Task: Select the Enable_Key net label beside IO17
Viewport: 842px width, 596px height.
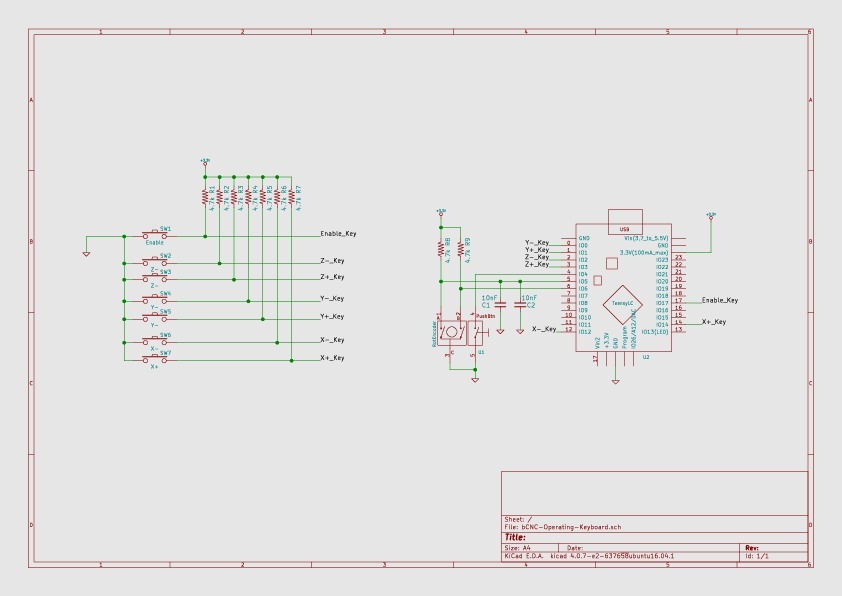Action: 720,300
